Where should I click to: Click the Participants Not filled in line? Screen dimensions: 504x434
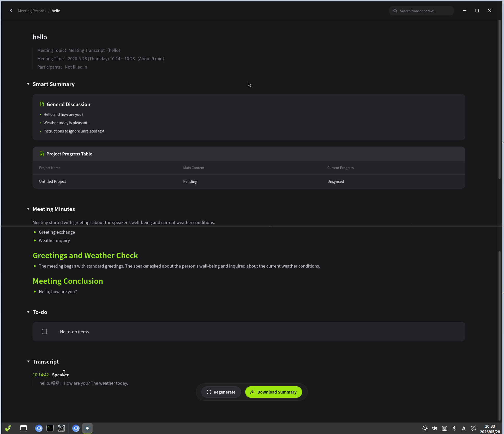62,67
